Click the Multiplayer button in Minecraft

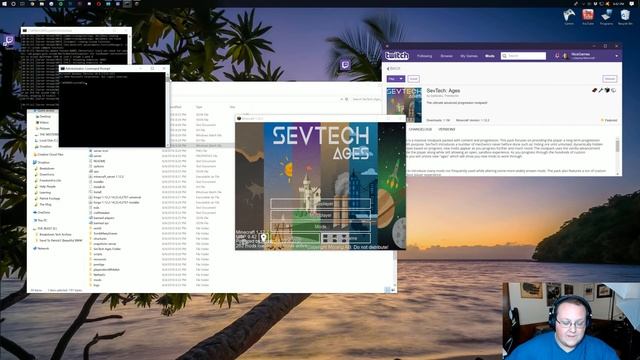(320, 215)
